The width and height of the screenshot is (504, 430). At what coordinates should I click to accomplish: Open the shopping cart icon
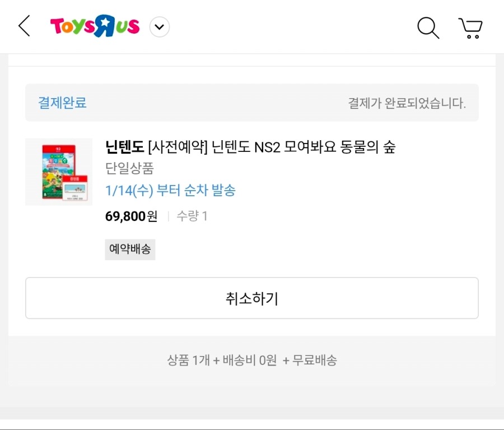(470, 27)
